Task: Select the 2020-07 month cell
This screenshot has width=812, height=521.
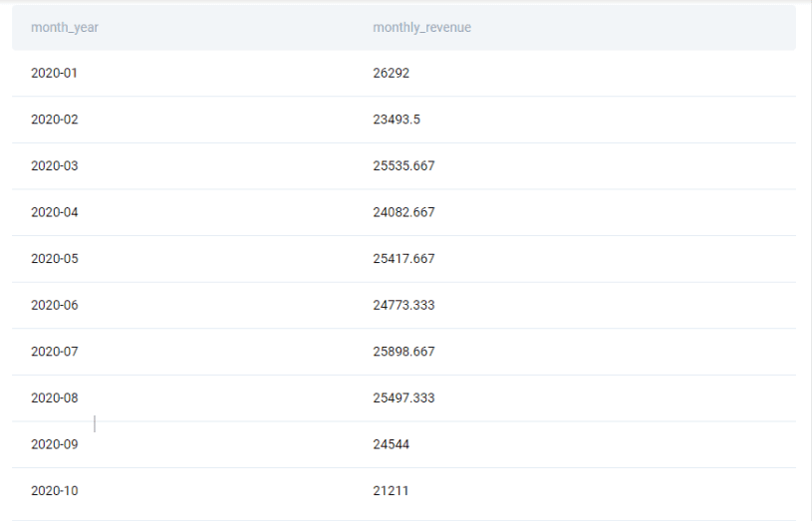Action: click(x=54, y=352)
